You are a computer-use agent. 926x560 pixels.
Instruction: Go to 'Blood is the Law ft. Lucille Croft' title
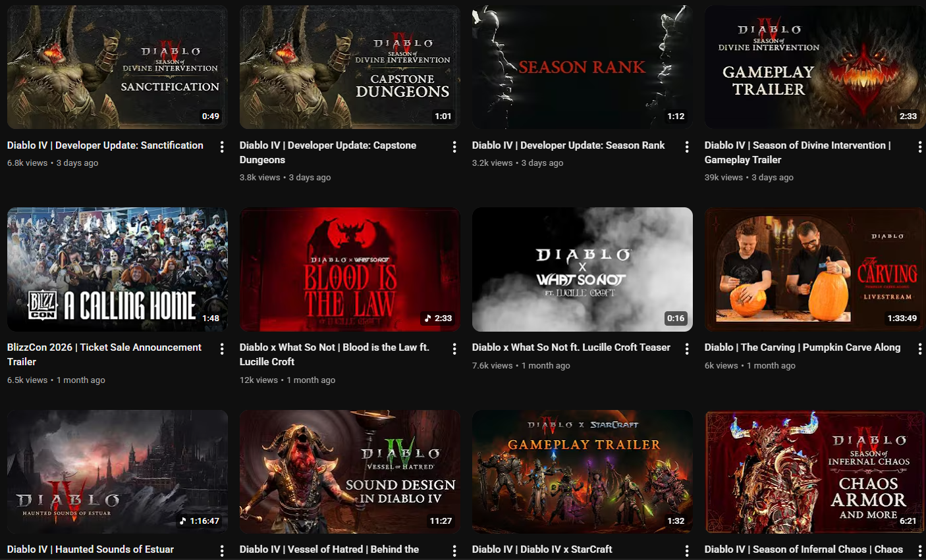335,355
